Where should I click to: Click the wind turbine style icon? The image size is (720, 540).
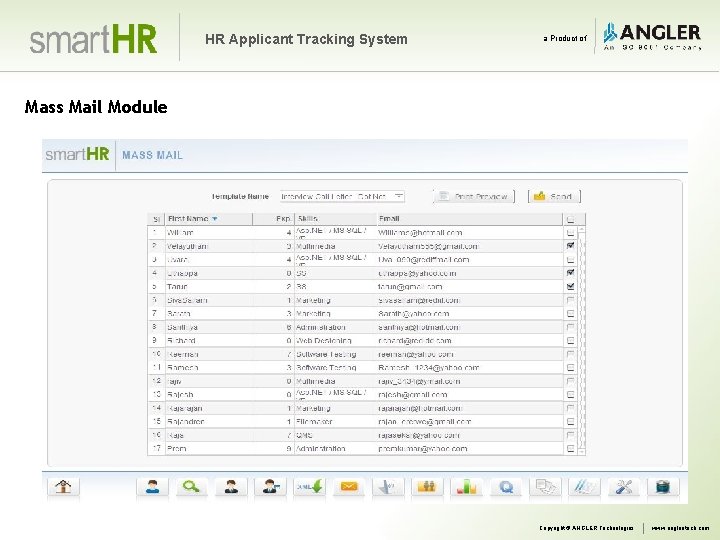coord(388,487)
